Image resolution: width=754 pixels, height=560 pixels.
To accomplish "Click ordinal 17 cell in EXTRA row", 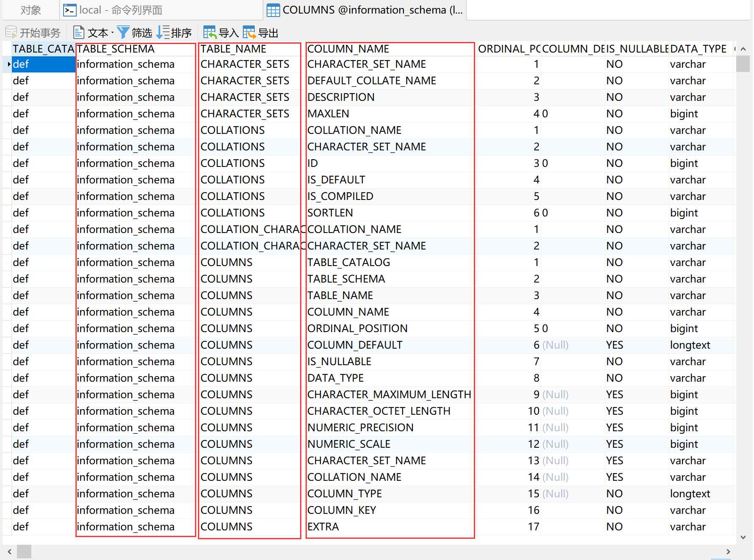I will click(x=509, y=527).
